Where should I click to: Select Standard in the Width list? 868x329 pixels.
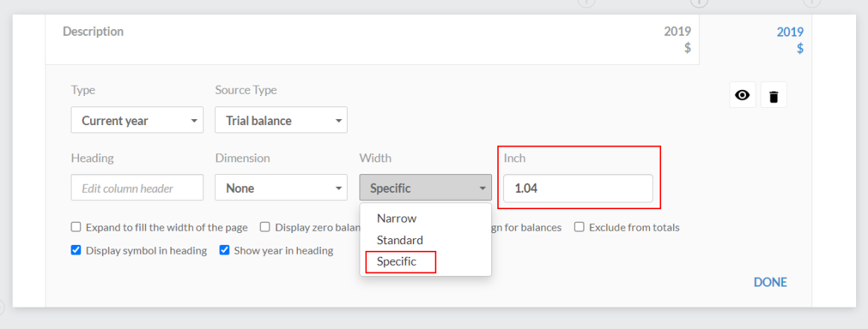(400, 240)
